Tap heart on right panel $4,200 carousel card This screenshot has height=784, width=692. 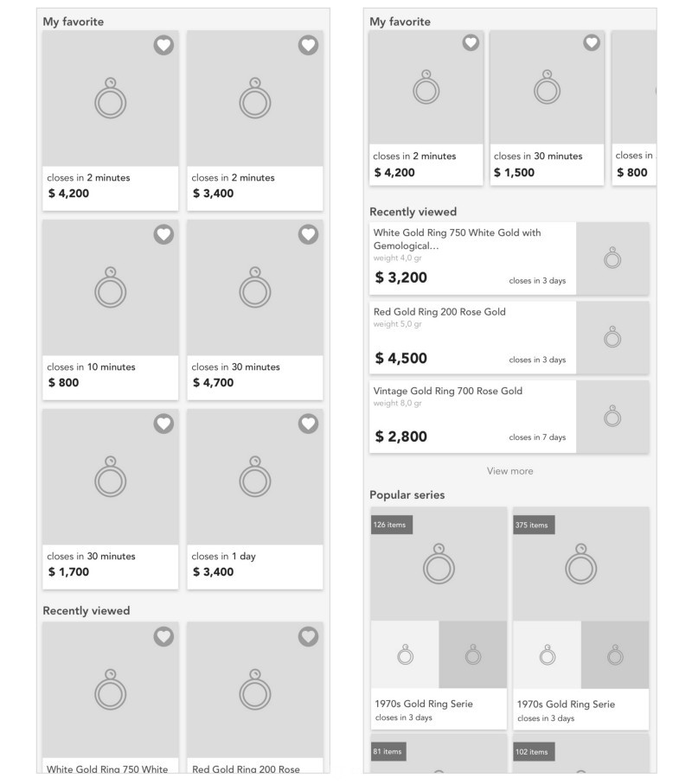(x=471, y=43)
